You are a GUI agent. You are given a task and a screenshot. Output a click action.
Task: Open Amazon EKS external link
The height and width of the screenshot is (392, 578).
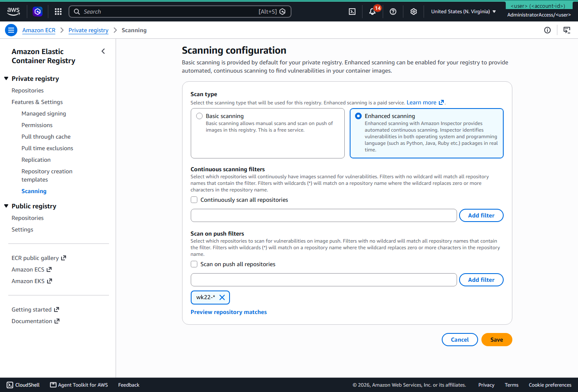click(x=32, y=281)
